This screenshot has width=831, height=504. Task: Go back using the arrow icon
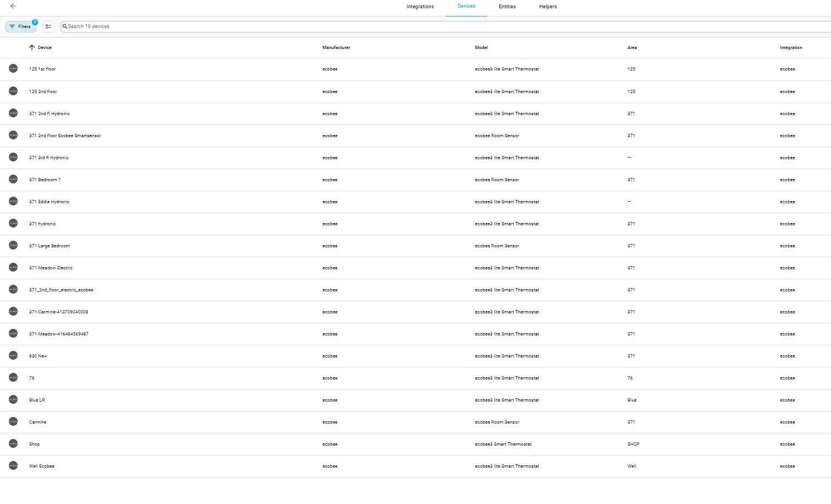(x=13, y=6)
